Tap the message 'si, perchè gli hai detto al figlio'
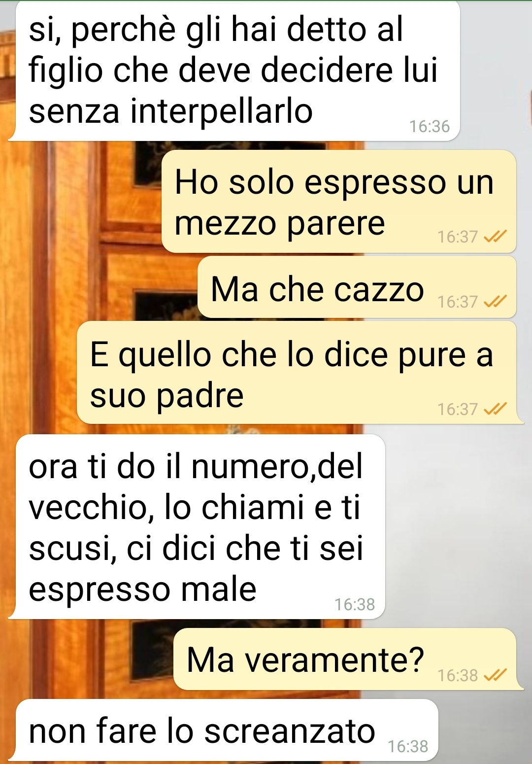532x764 pixels. click(238, 70)
